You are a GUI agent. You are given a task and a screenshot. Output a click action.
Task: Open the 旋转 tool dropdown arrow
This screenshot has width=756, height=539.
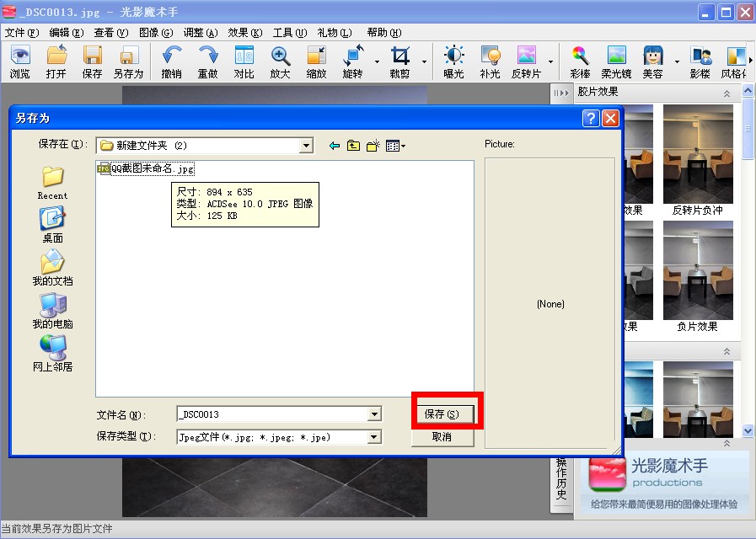tap(377, 61)
